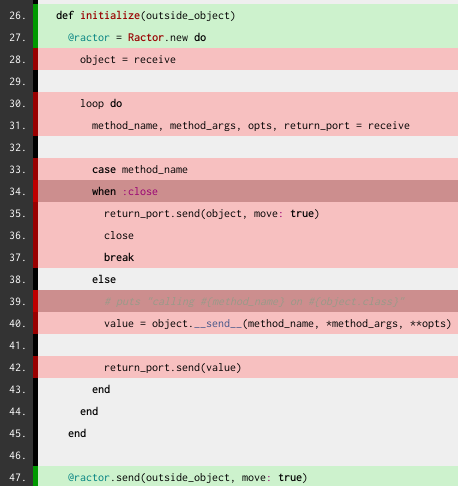The image size is (458, 486).
Task: Click line number 45 beside 'end'
Action: pos(17,434)
